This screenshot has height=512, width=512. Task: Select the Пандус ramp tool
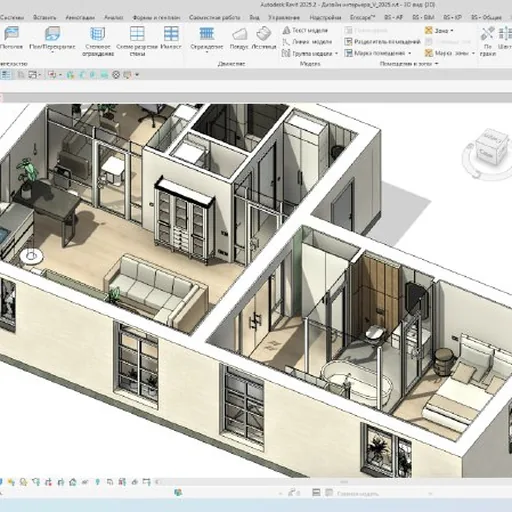coord(239,38)
